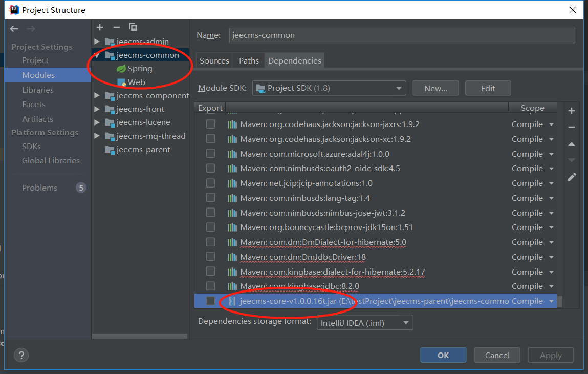This screenshot has width=588, height=374.
Task: Click the jeecms-lucene module folder icon
Action: pyautogui.click(x=110, y=123)
